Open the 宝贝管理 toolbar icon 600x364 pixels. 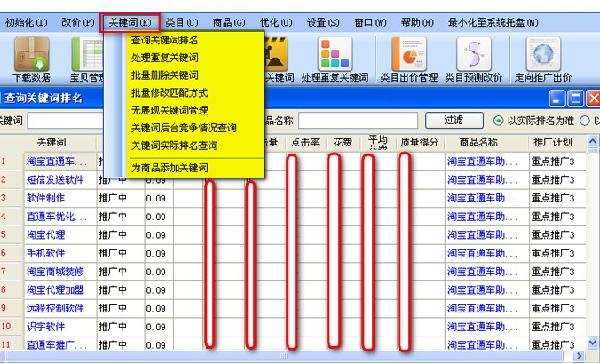click(87, 60)
